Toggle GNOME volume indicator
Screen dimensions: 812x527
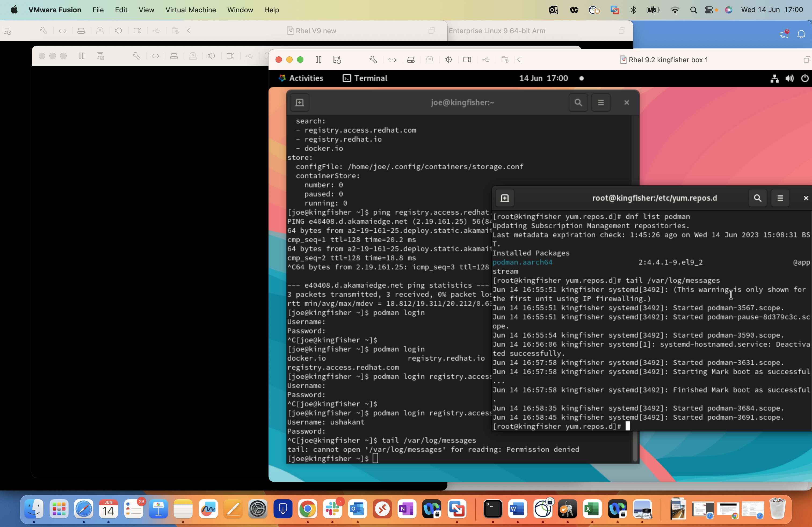(789, 78)
